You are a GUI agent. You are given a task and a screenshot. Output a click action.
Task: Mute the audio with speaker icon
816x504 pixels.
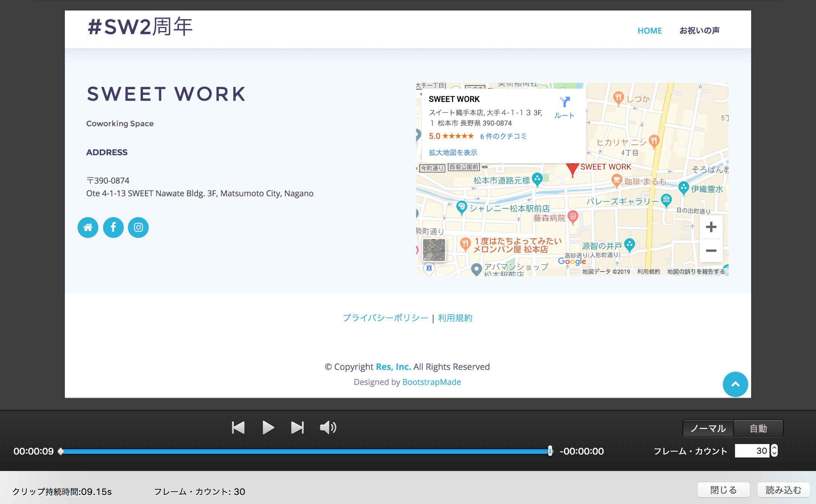pos(328,427)
